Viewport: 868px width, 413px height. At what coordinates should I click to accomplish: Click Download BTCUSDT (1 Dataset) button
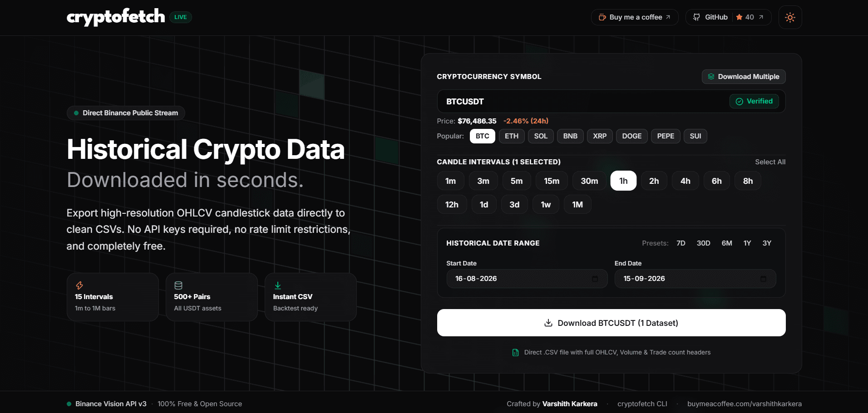point(611,323)
